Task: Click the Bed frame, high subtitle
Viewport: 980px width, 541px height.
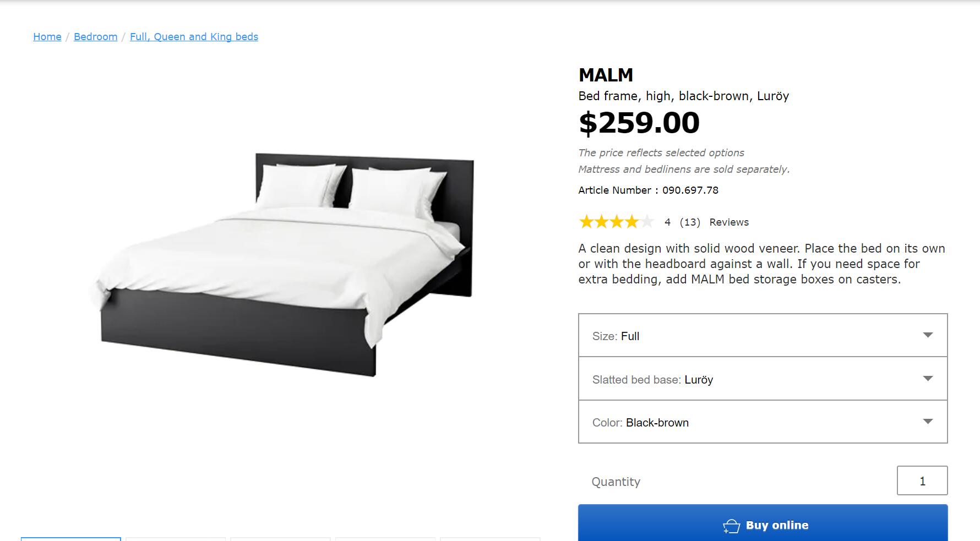Action: pos(683,96)
